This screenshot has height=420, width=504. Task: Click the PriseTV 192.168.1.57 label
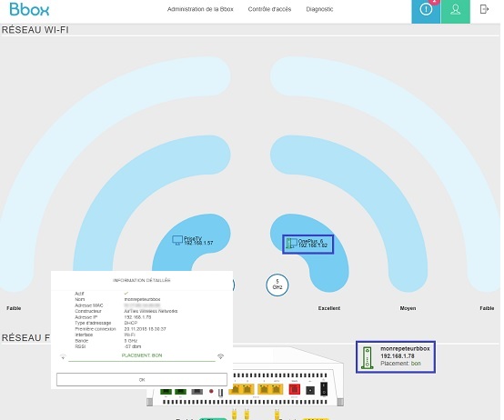[x=198, y=241]
